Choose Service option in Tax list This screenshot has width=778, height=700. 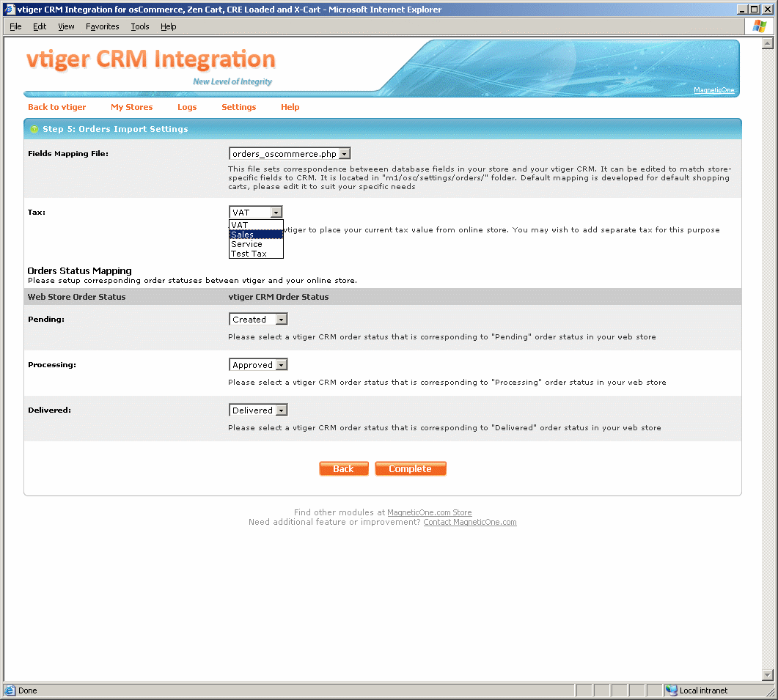[256, 244]
